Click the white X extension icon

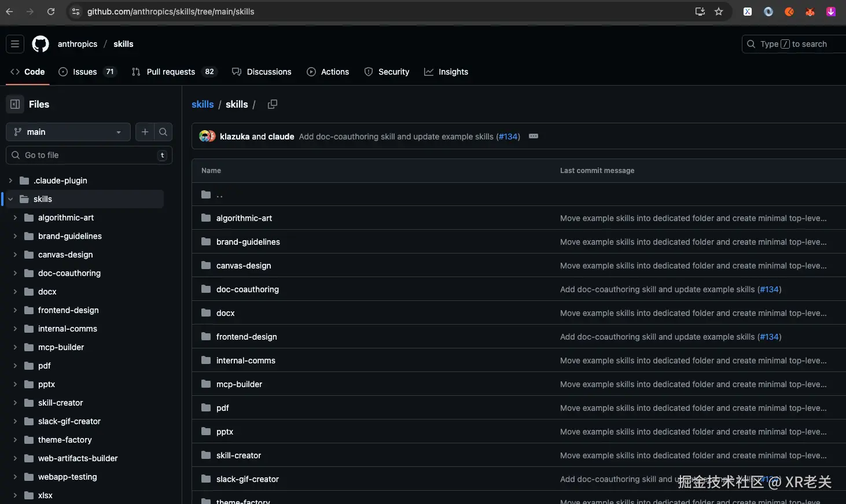(x=748, y=12)
